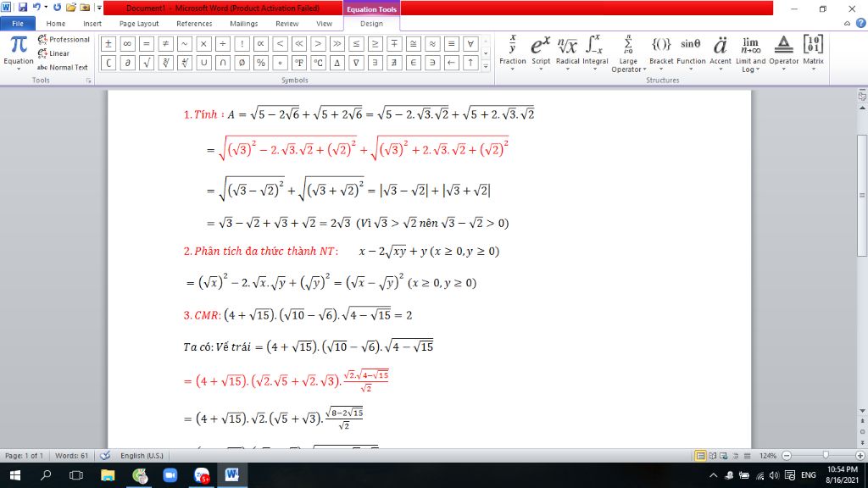
Task: Switch to the References tab
Action: point(194,24)
